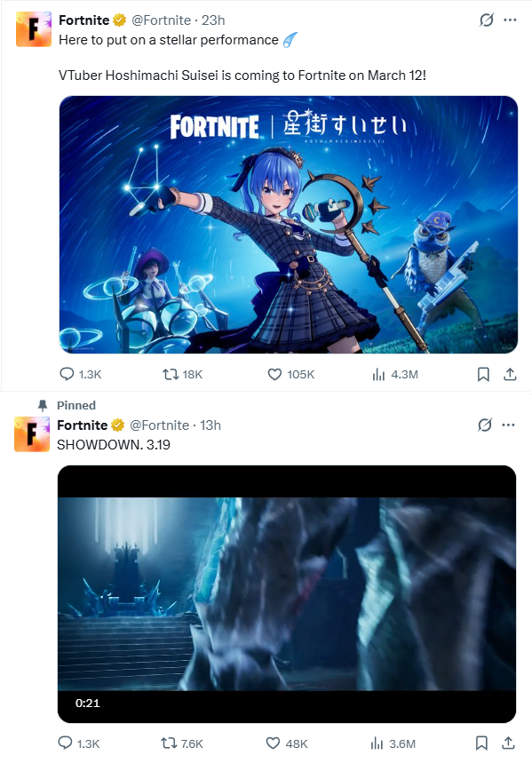Open Grok explain icon on pinned post

tap(485, 425)
